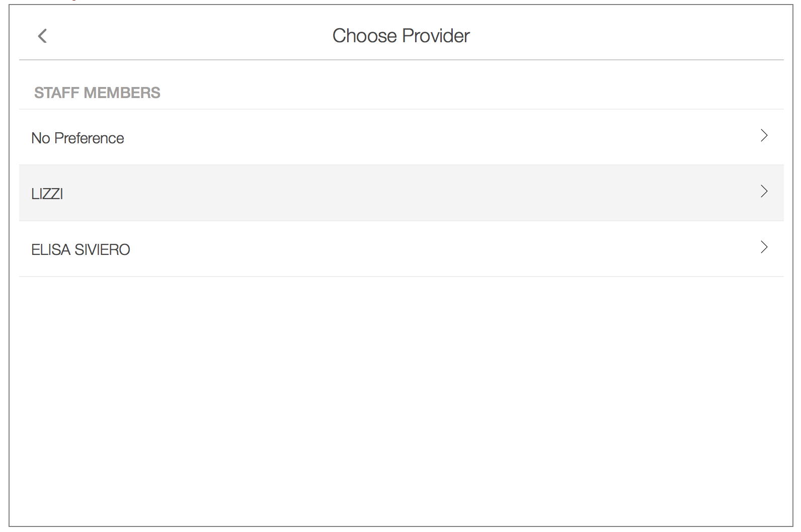Image resolution: width=801 pixels, height=532 pixels.
Task: Expand details via LIZZI's right arrow
Action: [x=764, y=192]
